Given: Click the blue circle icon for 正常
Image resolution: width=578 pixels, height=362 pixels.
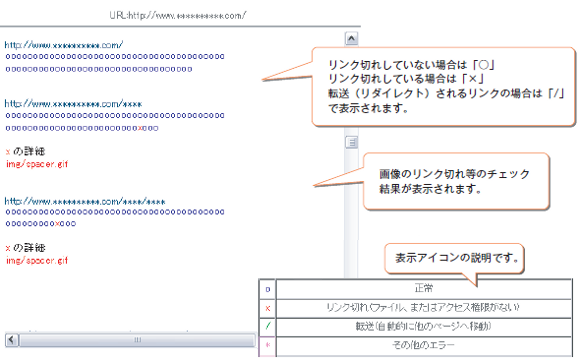Looking at the screenshot, I should 268,289.
